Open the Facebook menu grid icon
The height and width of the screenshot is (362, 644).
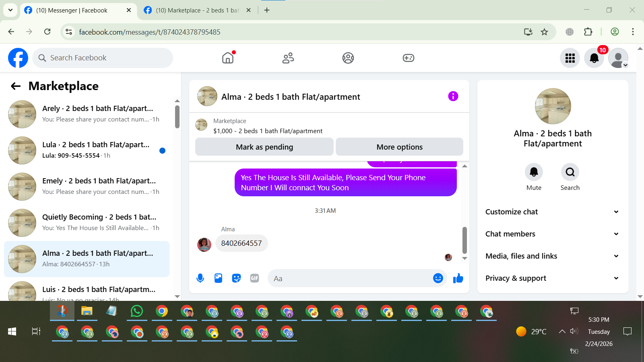570,58
